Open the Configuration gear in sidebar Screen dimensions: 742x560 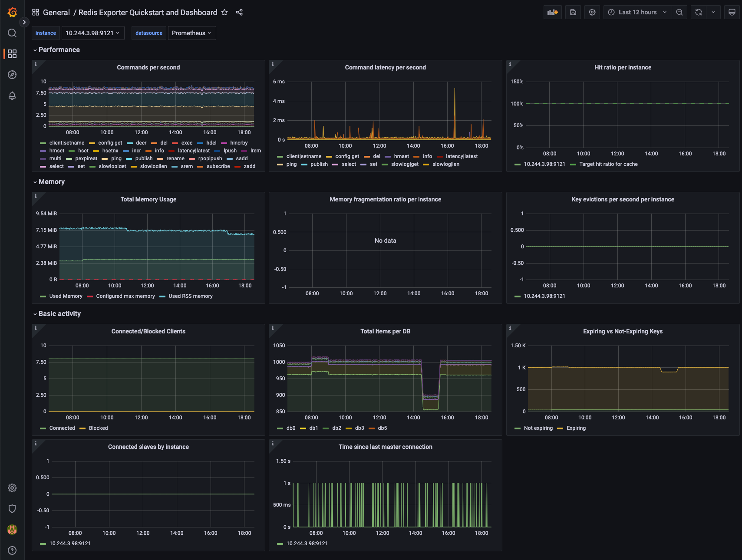(12, 488)
